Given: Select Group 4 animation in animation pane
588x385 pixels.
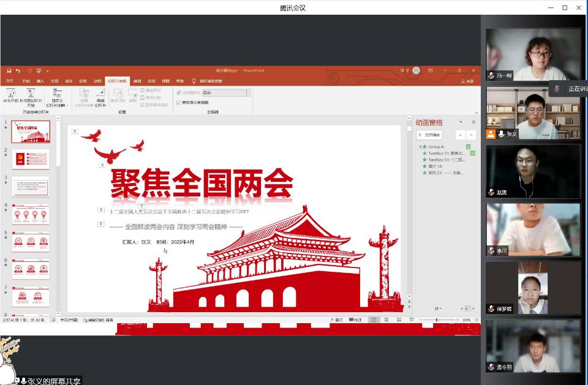Looking at the screenshot, I should pos(436,147).
